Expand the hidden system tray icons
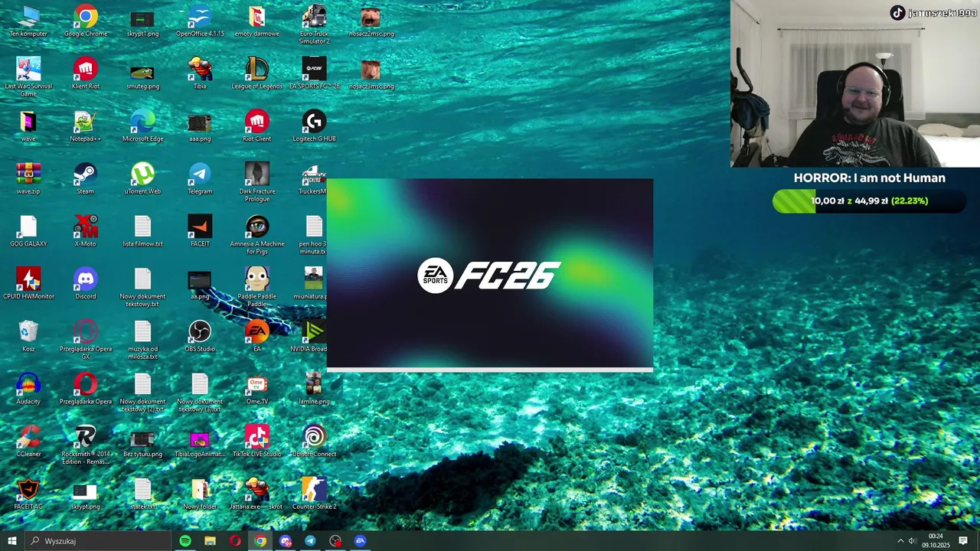The width and height of the screenshot is (980, 551). point(900,541)
